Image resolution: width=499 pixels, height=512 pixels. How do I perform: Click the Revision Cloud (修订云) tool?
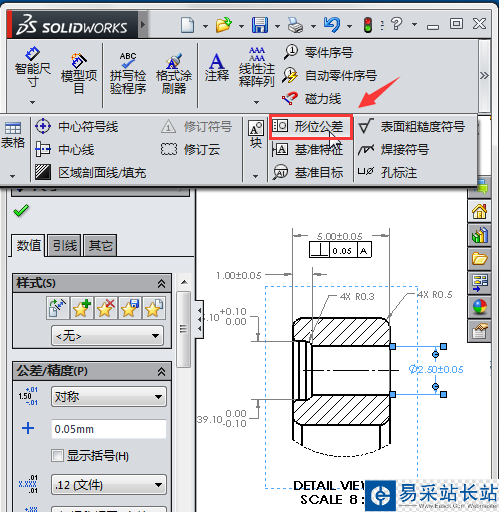(x=190, y=149)
